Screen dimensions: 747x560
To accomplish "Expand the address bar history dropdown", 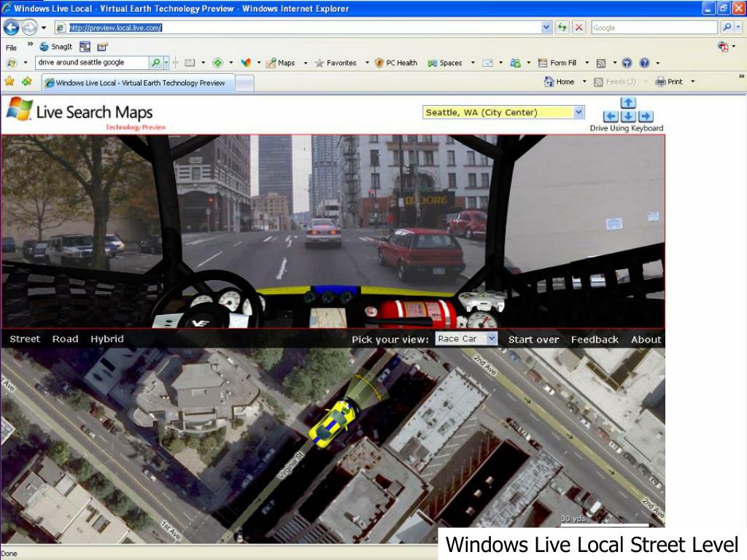I will 546,28.
